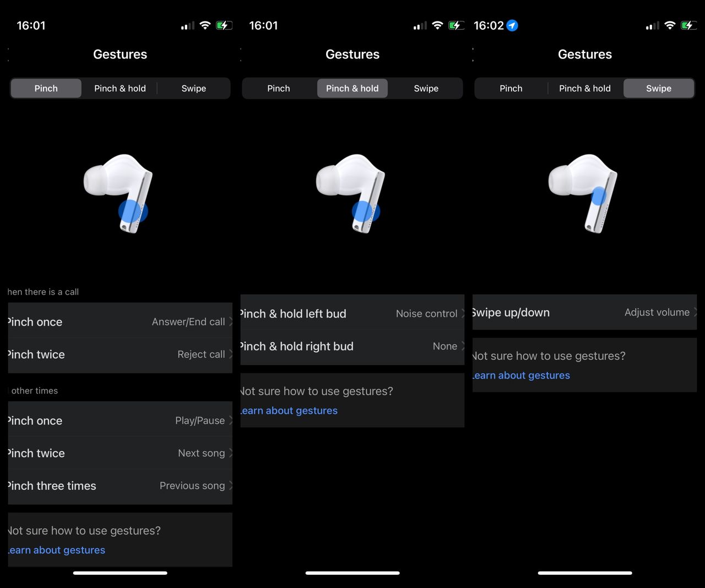
Task: Expand the Pinch & hold right bud setting
Action: click(352, 346)
